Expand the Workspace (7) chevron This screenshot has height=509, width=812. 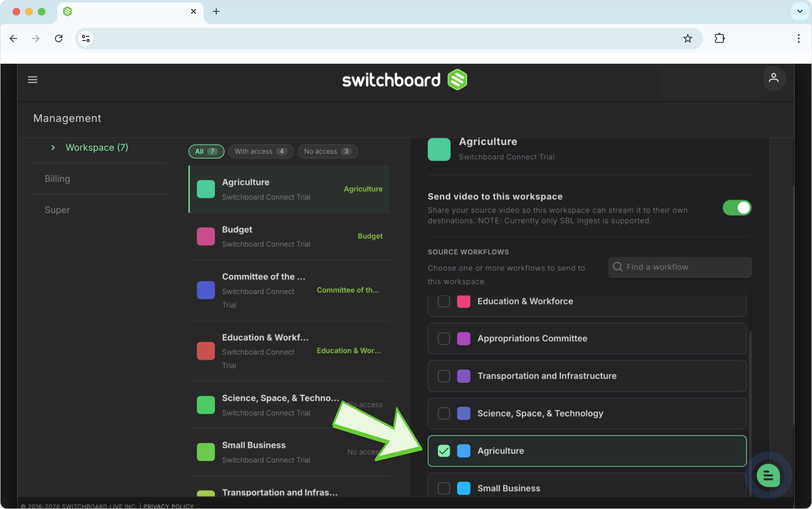53,148
